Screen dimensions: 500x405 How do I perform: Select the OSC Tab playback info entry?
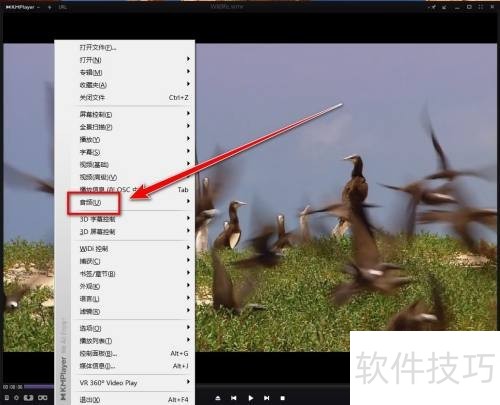click(x=133, y=189)
